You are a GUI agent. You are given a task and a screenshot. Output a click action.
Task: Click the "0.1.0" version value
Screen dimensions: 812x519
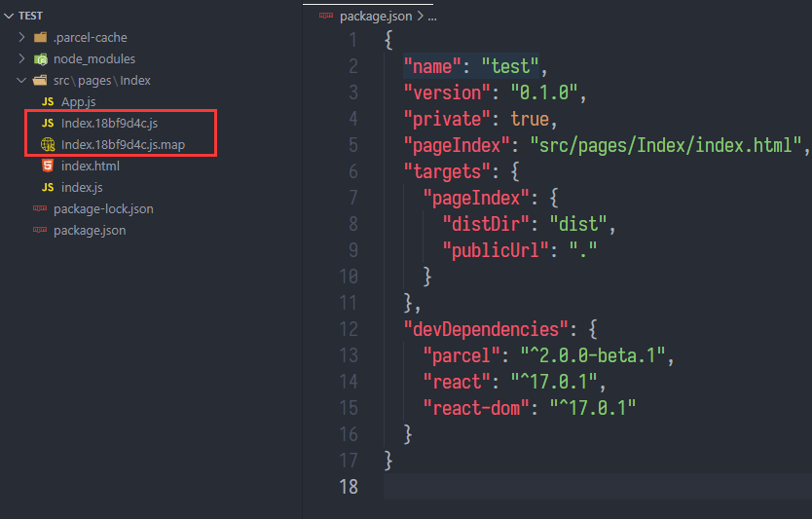544,93
